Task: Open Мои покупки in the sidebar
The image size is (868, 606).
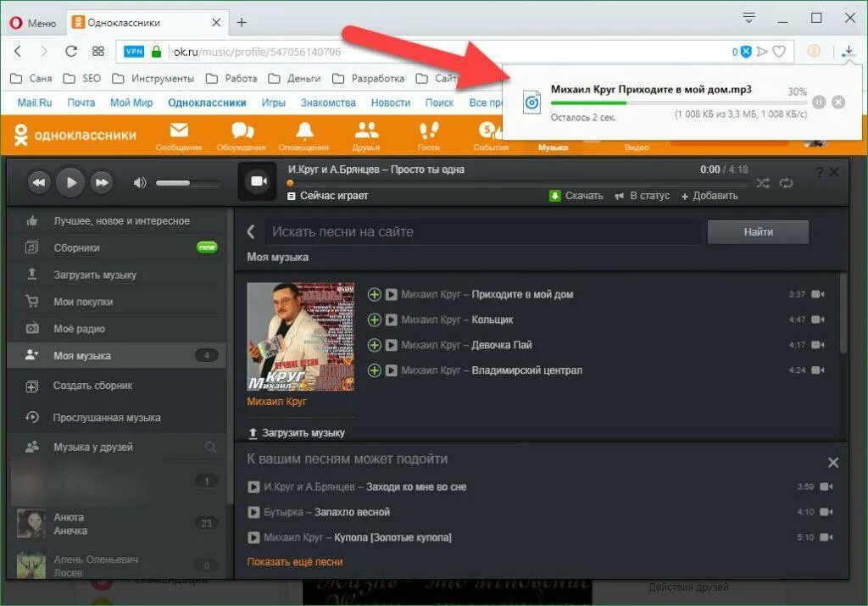Action: (x=117, y=303)
